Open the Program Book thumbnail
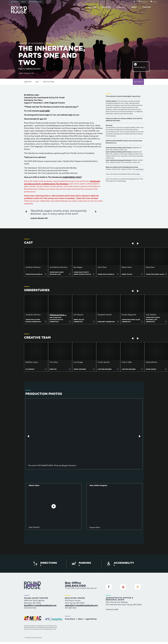Screen dimensions: 168x644 pos(114,506)
